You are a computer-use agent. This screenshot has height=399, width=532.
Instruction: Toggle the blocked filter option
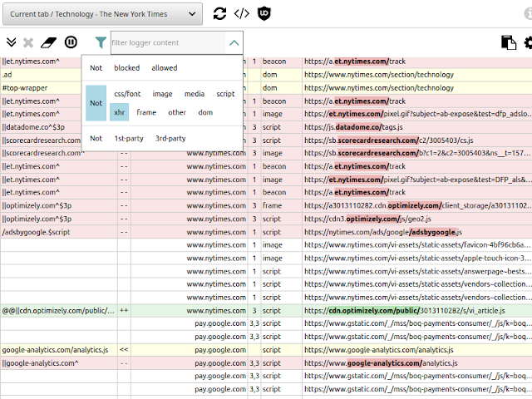tap(127, 68)
